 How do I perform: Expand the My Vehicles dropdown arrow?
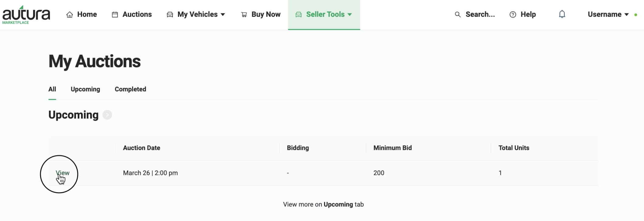tap(223, 15)
